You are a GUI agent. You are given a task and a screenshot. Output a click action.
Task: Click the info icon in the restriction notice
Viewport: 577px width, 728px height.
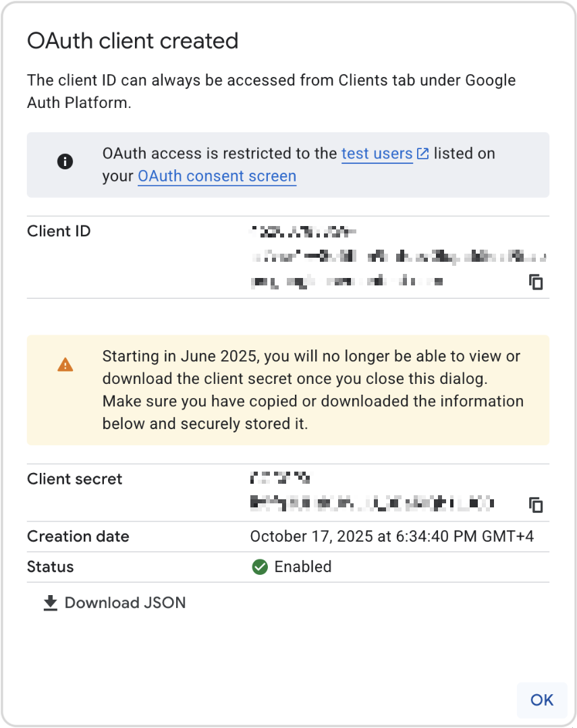(65, 161)
